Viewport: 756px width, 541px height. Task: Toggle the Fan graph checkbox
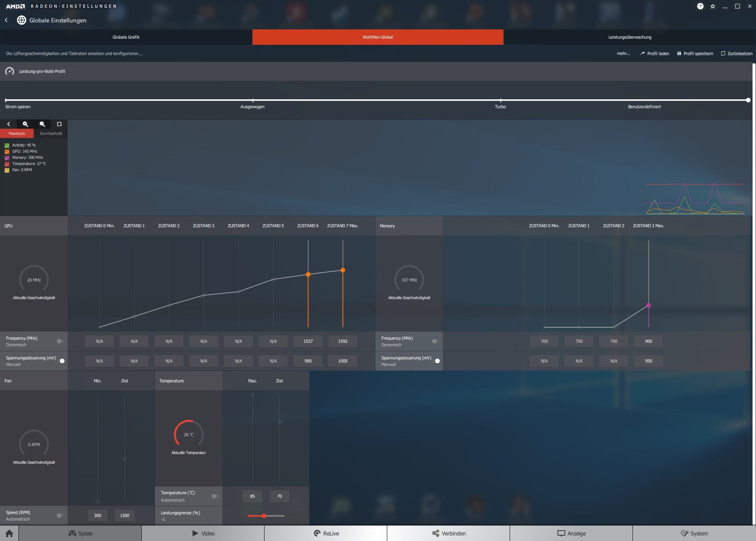[7, 170]
